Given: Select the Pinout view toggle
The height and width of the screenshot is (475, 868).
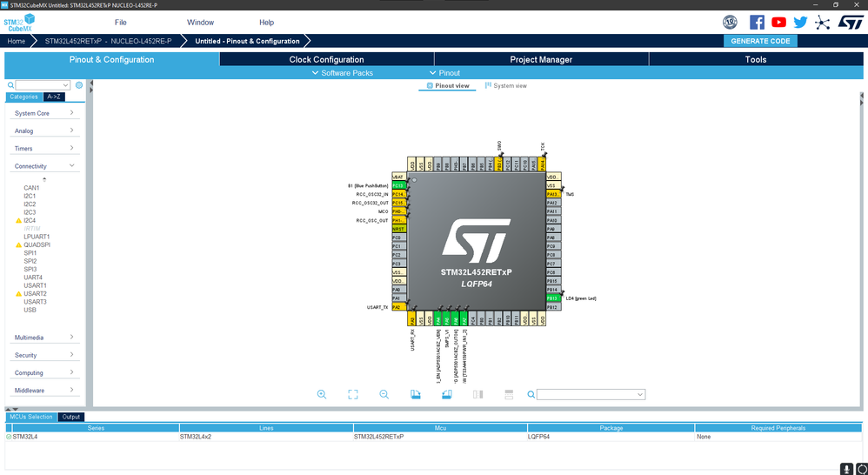Looking at the screenshot, I should click(447, 86).
